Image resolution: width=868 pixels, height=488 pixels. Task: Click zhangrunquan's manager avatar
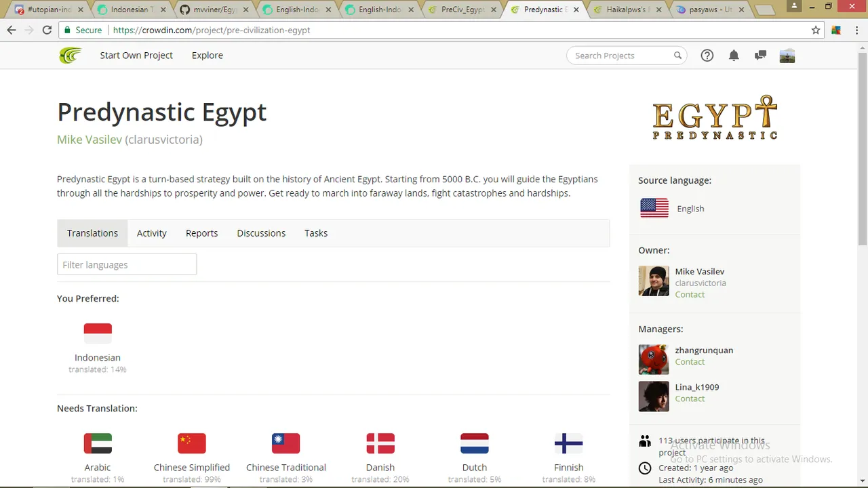[654, 359]
